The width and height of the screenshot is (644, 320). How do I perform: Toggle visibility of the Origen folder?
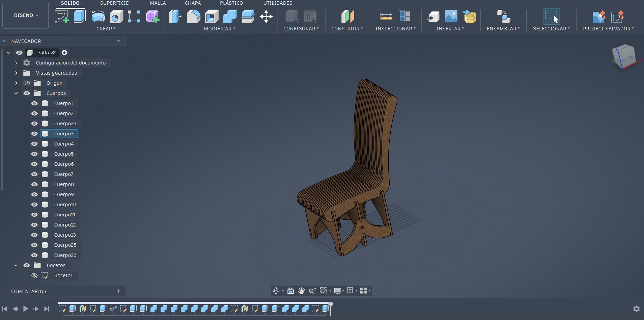point(26,83)
